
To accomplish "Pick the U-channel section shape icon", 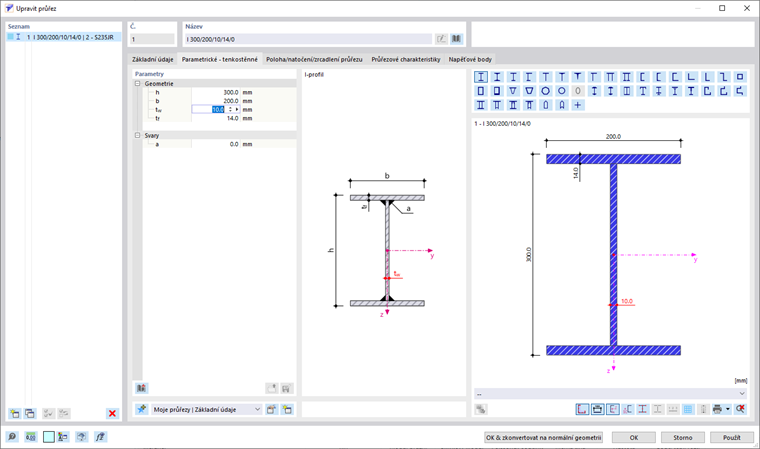I will (x=643, y=77).
